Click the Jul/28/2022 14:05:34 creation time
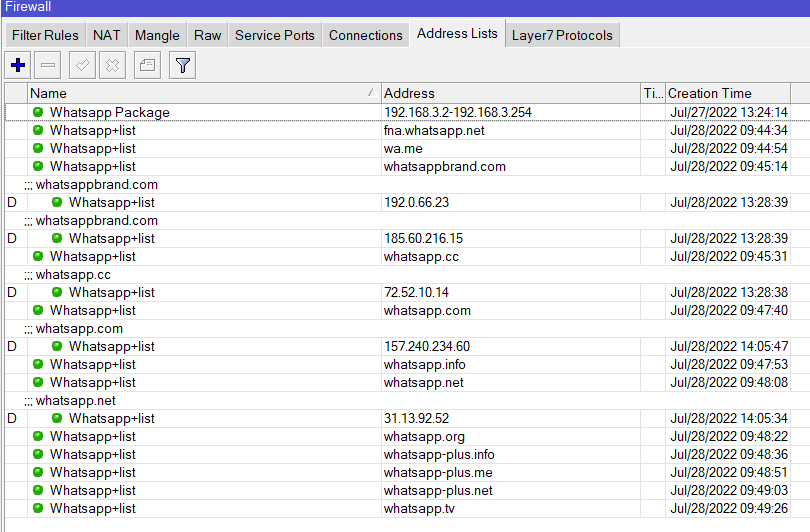The image size is (810, 532). click(x=729, y=418)
